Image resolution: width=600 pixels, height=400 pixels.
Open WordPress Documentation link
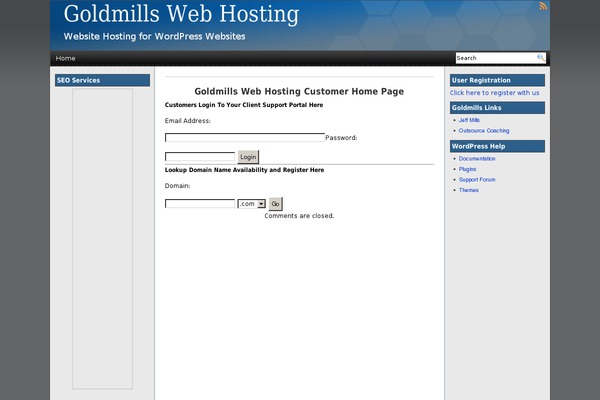[477, 158]
